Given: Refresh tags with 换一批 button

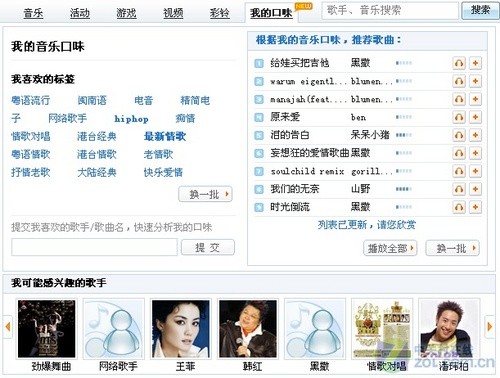Looking at the screenshot, I should tap(205, 194).
